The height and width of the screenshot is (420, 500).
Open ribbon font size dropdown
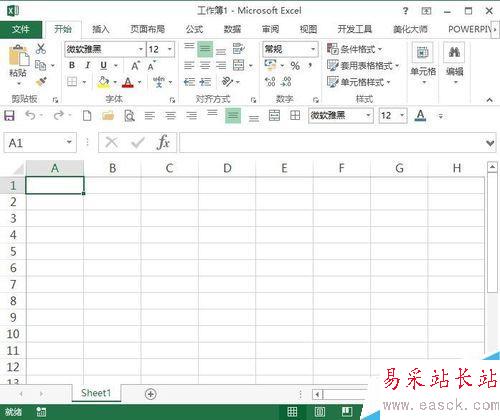pyautogui.click(x=170, y=49)
